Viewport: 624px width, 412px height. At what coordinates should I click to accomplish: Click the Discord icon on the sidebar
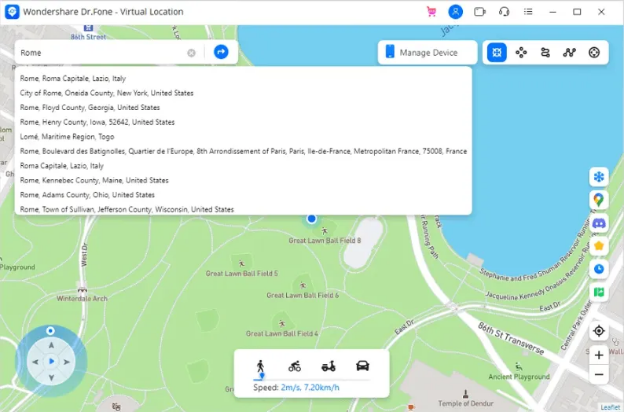(599, 223)
